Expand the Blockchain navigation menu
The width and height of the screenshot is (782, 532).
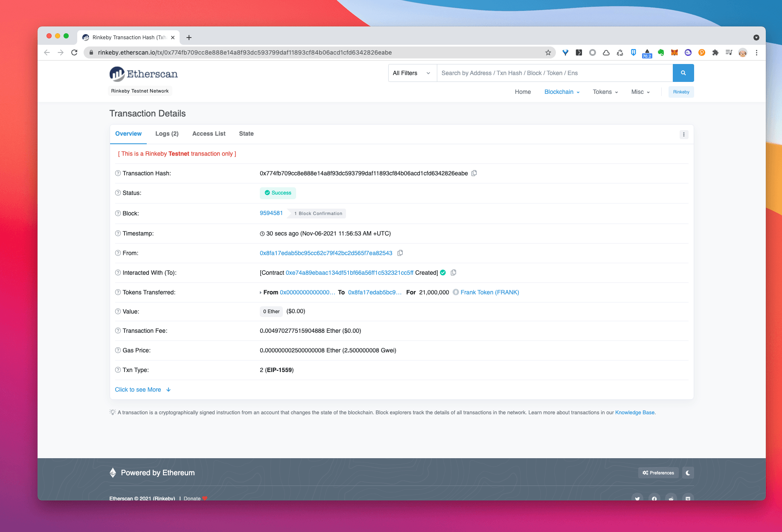coord(562,92)
